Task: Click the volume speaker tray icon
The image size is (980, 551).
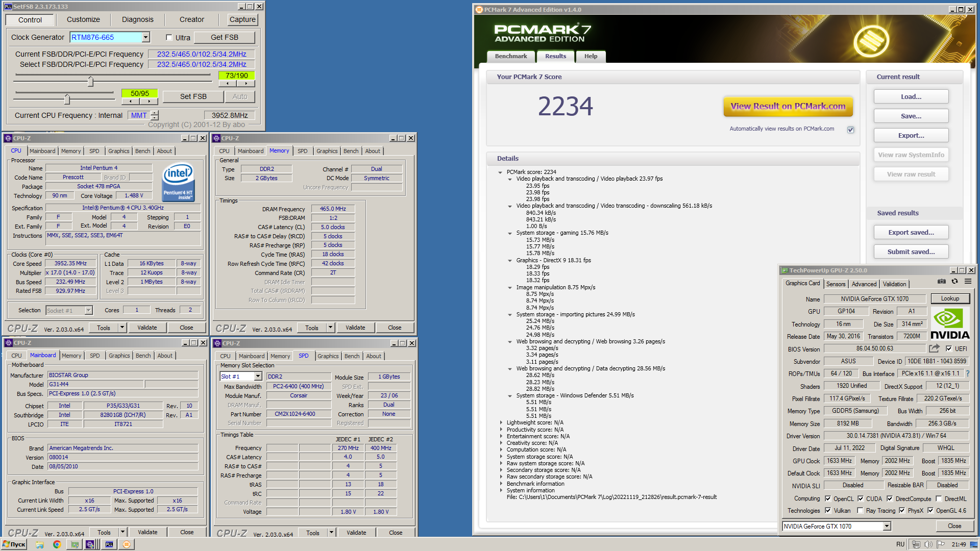Action: (928, 544)
